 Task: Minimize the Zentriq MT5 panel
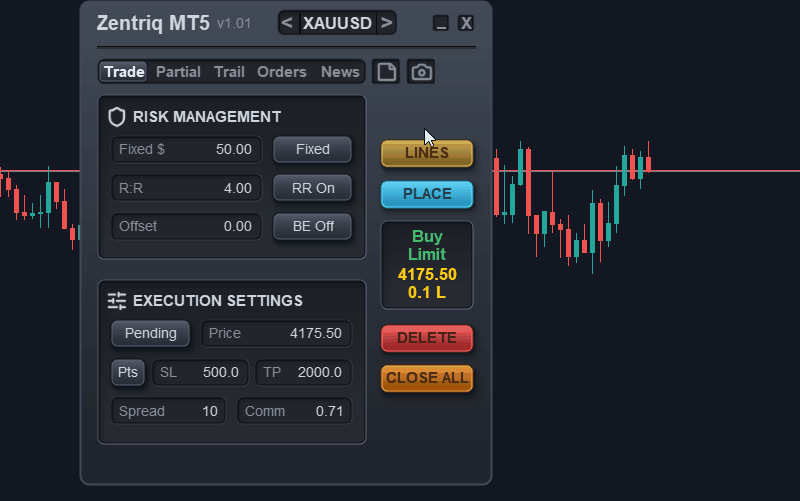[441, 23]
